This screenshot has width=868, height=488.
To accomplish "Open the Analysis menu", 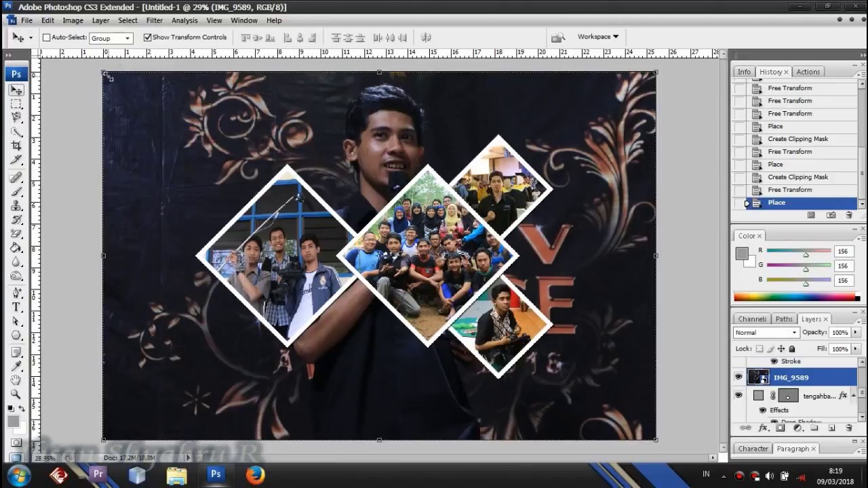I will (x=184, y=20).
